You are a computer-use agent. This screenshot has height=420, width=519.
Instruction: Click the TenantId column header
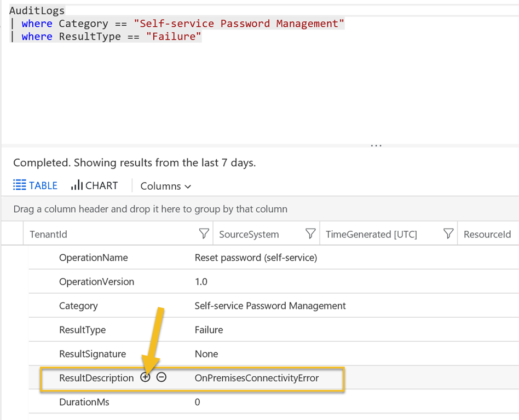49,234
